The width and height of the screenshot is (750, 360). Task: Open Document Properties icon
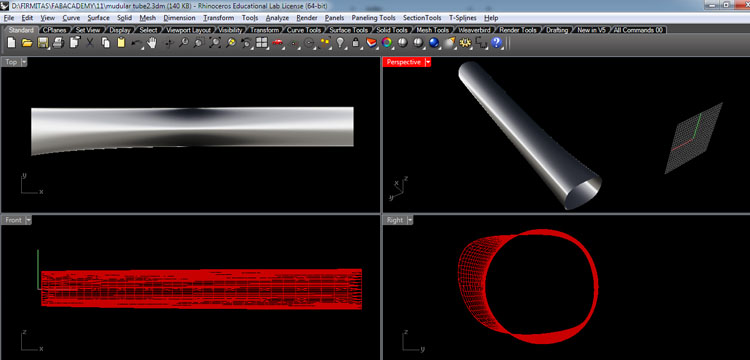point(74,43)
